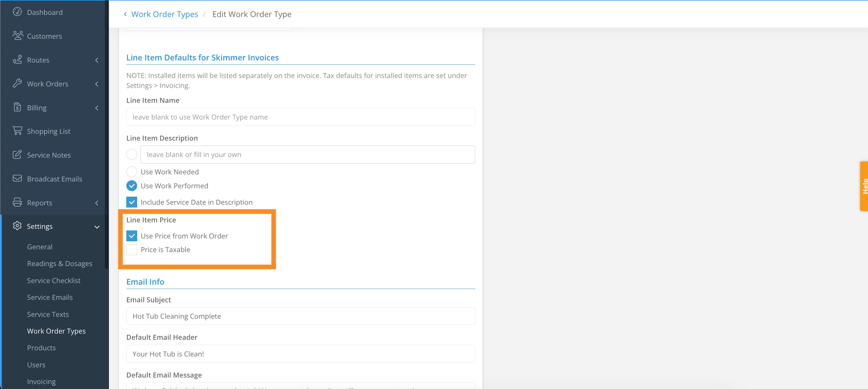Image resolution: width=868 pixels, height=389 pixels.
Task: Expand the Routes submenu chevron
Action: pyautogui.click(x=97, y=60)
